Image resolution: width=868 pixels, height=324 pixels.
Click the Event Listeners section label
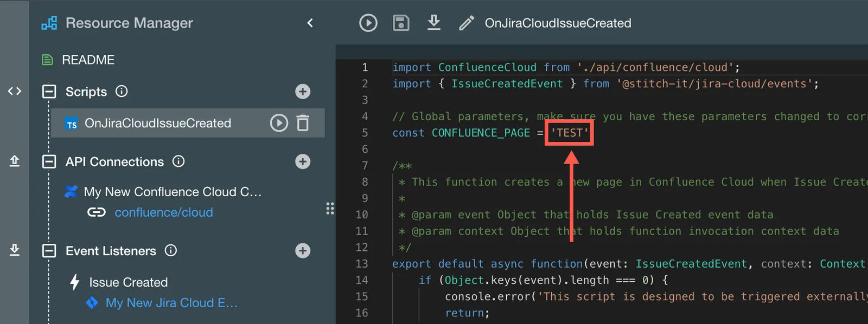point(111,251)
